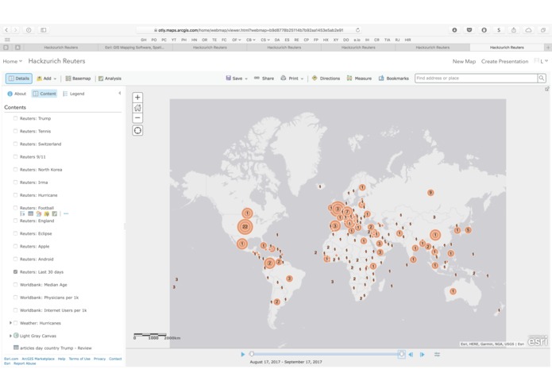Filter the Reuters: Football layer
The image size is (552, 392).
click(x=47, y=213)
